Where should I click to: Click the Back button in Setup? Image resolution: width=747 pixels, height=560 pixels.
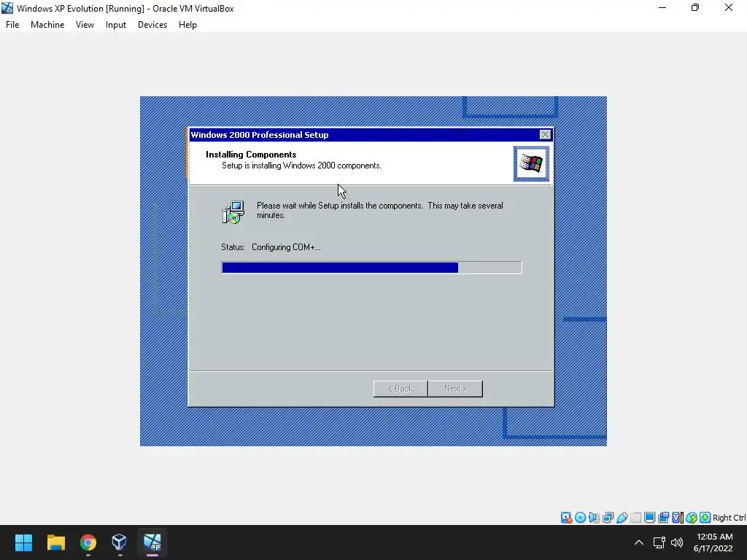pyautogui.click(x=400, y=389)
